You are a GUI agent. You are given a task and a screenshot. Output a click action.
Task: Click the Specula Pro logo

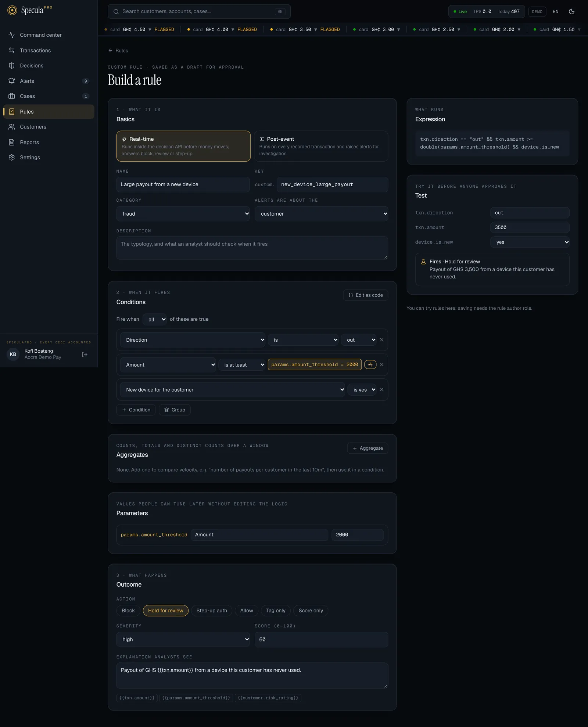tap(30, 10)
